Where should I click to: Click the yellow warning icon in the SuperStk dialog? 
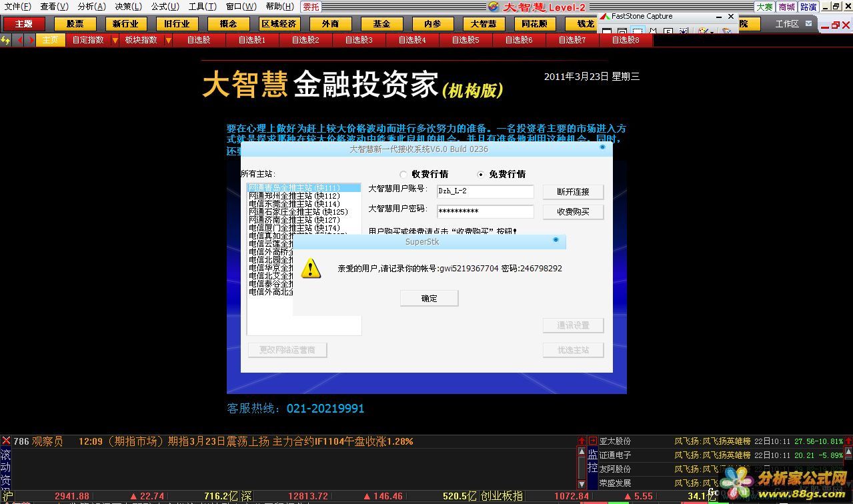(310, 269)
